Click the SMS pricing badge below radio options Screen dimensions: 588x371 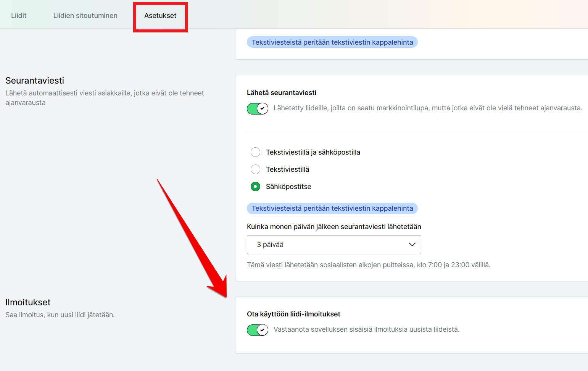332,208
